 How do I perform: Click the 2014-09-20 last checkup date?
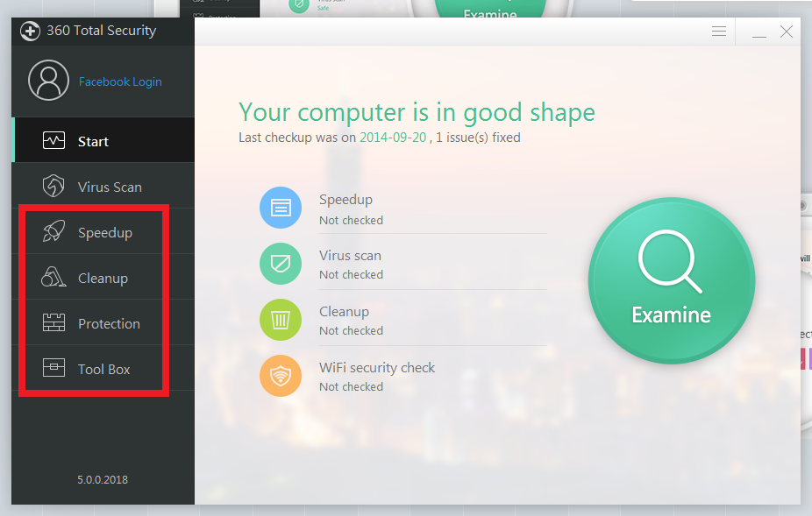click(x=393, y=138)
